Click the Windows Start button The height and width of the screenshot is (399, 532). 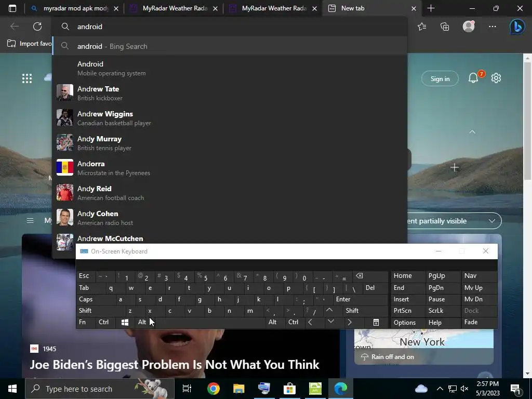pos(12,389)
